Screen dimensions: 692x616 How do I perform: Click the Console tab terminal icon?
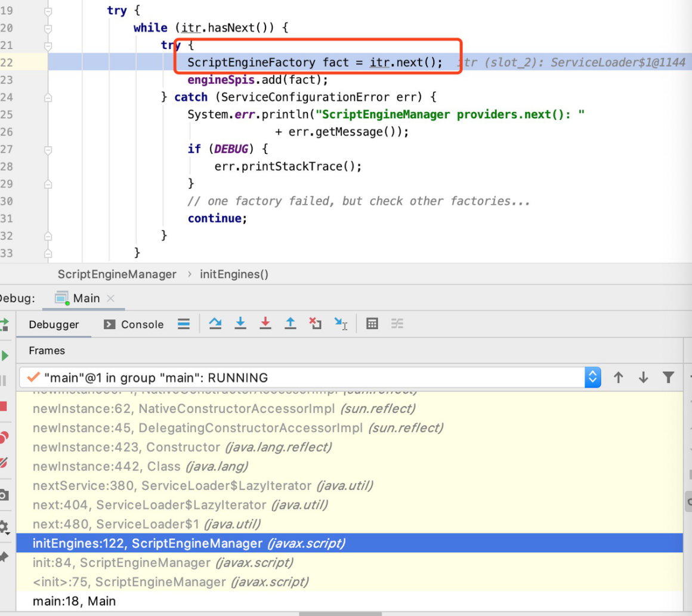coord(109,325)
